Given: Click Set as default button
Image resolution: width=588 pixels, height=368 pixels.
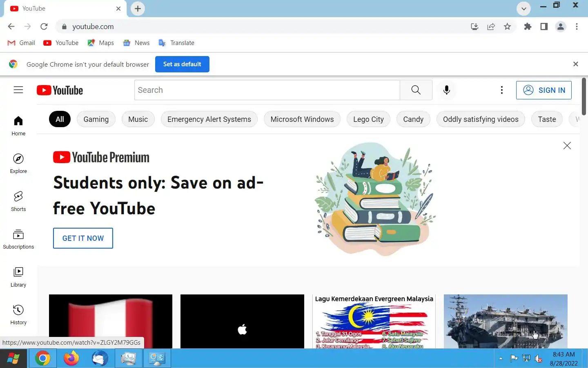Looking at the screenshot, I should 182,64.
